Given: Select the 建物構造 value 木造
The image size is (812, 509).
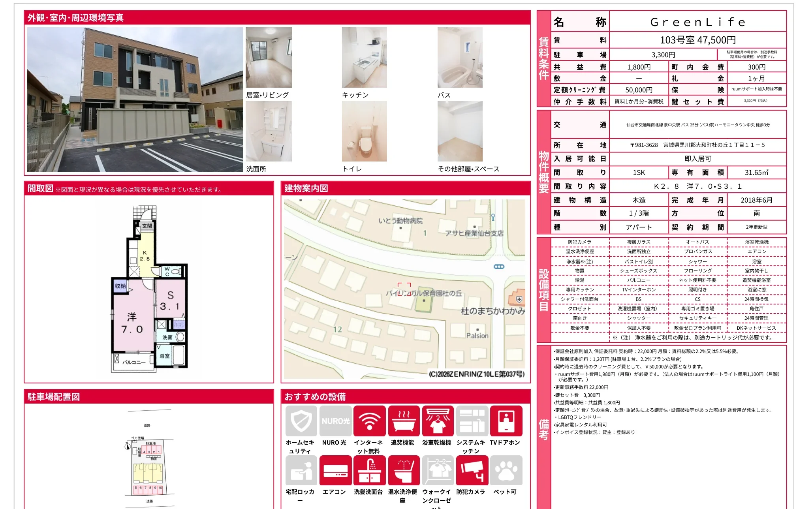Looking at the screenshot, I should [x=639, y=200].
